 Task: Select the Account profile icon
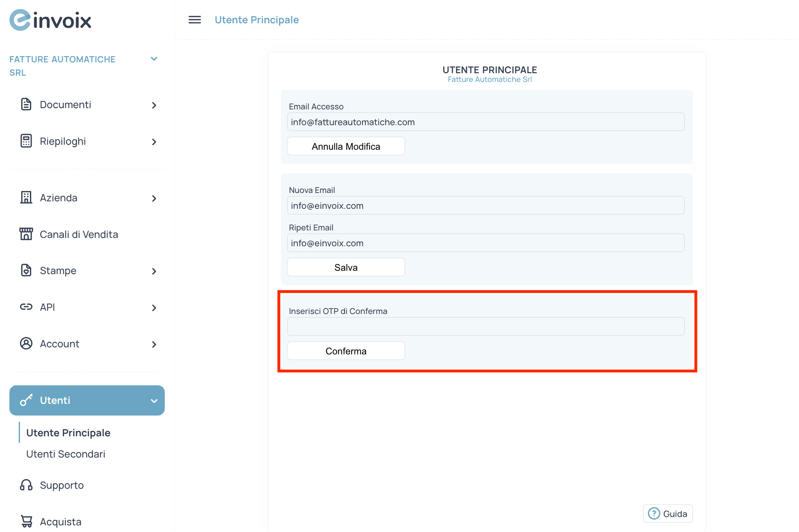[26, 344]
